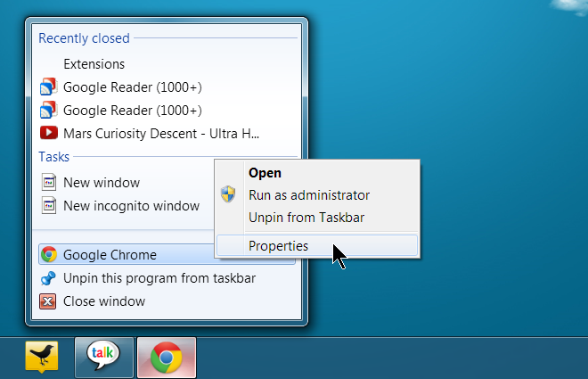Click the New incognito window icon
This screenshot has width=588, height=379.
pos(49,206)
